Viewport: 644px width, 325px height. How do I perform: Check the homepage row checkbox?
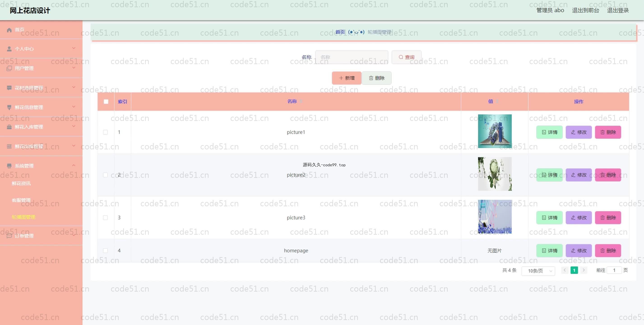tap(106, 251)
